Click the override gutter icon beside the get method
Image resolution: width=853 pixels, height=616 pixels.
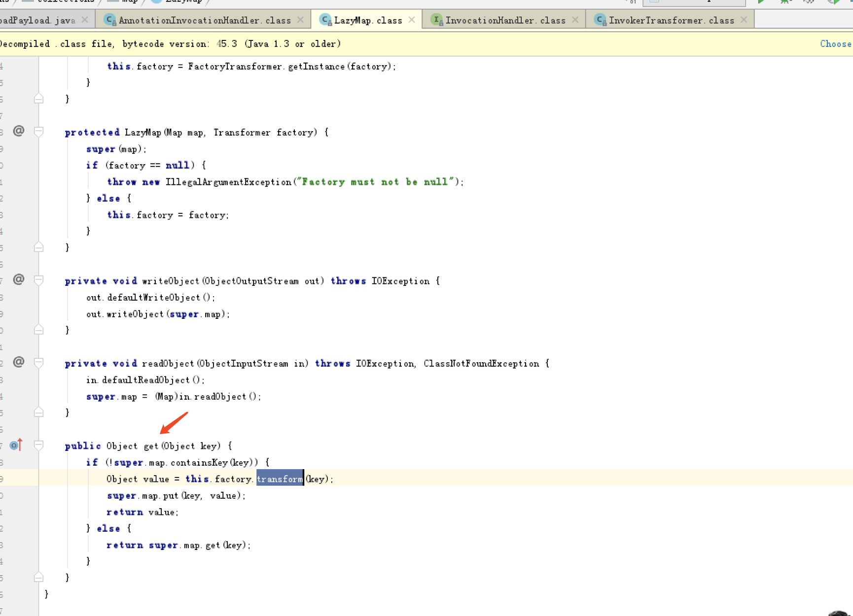16,445
